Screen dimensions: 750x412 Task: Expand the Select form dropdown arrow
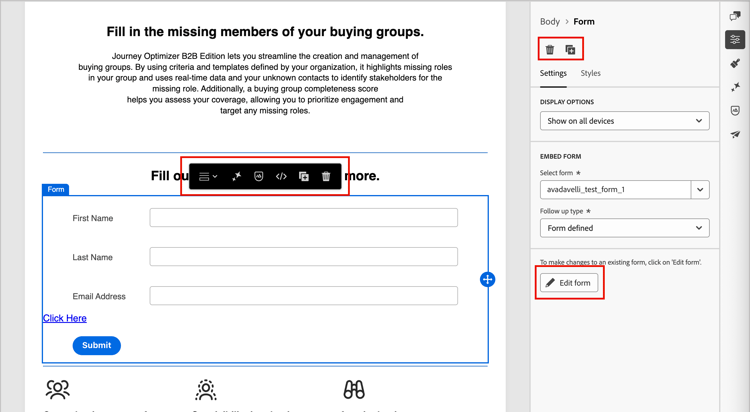click(700, 189)
